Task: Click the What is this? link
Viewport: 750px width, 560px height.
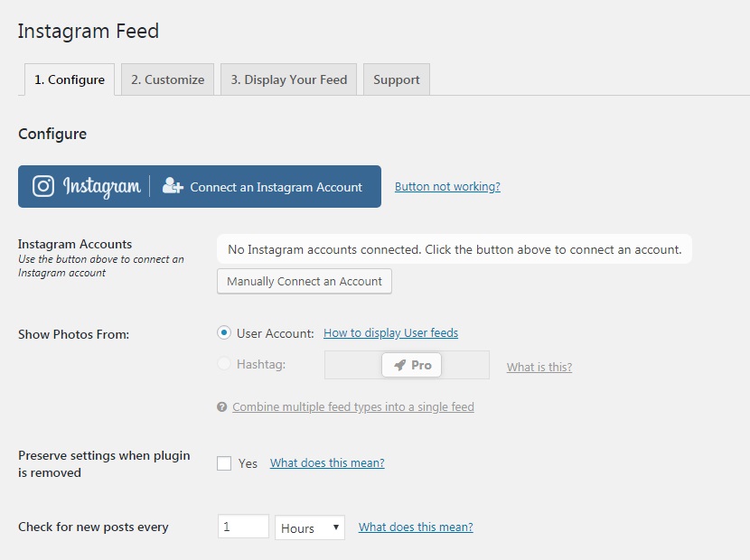Action: pos(539,367)
